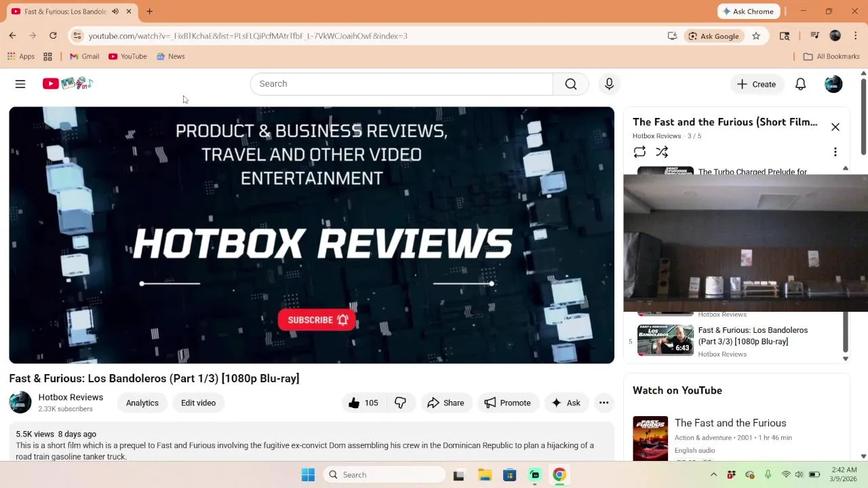Open Gmail bookmark
868x488 pixels.
point(84,56)
